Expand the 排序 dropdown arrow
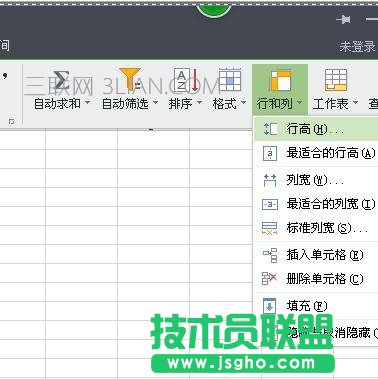 tap(199, 102)
